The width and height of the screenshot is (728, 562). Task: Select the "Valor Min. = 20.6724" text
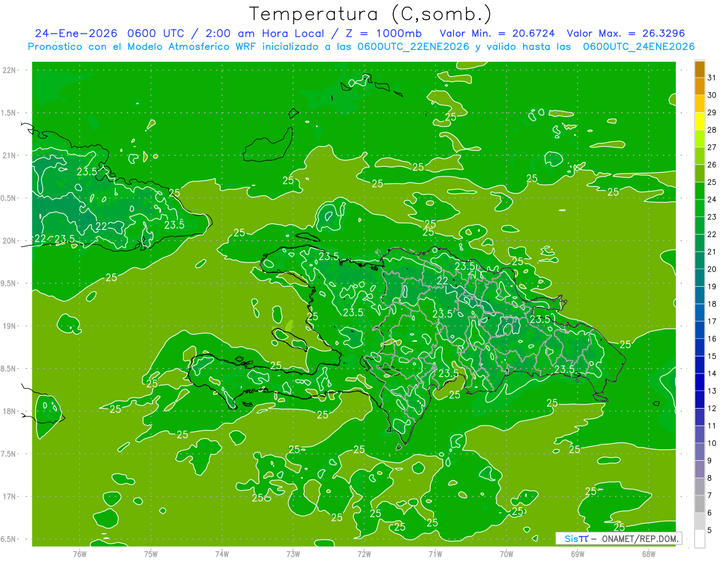[497, 33]
